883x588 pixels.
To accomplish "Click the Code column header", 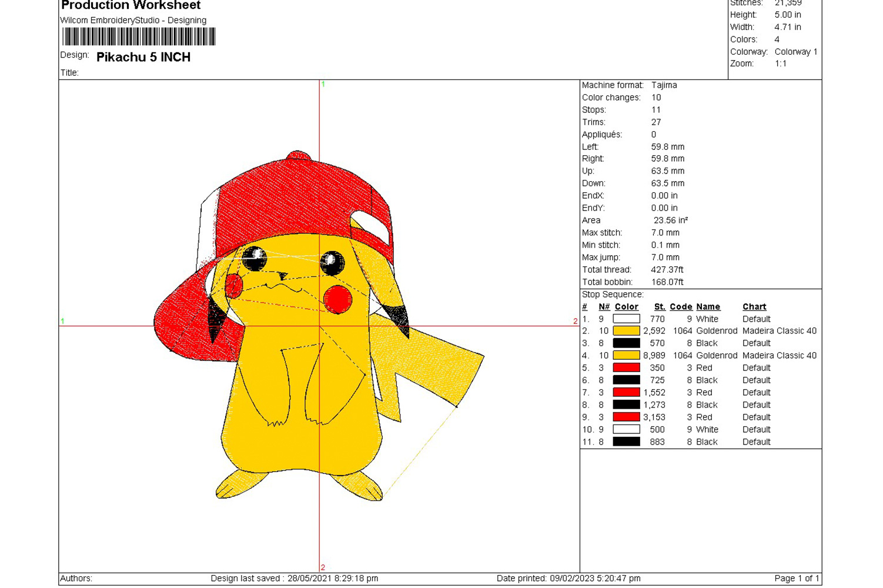I will click(681, 307).
